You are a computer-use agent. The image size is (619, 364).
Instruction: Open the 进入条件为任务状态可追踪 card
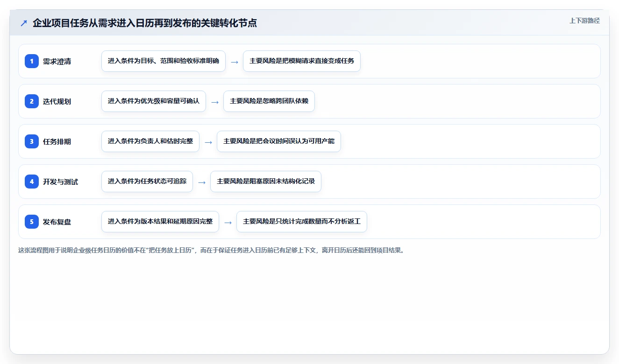coord(147,182)
